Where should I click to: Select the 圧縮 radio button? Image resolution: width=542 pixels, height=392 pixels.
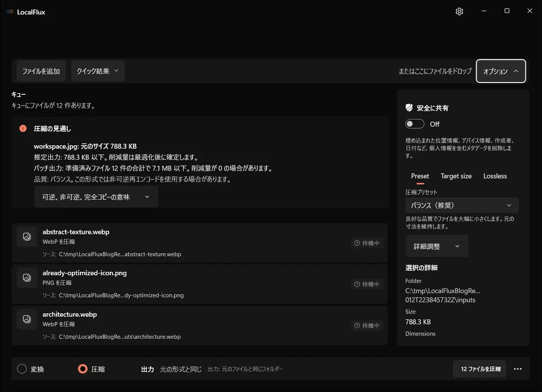83,369
